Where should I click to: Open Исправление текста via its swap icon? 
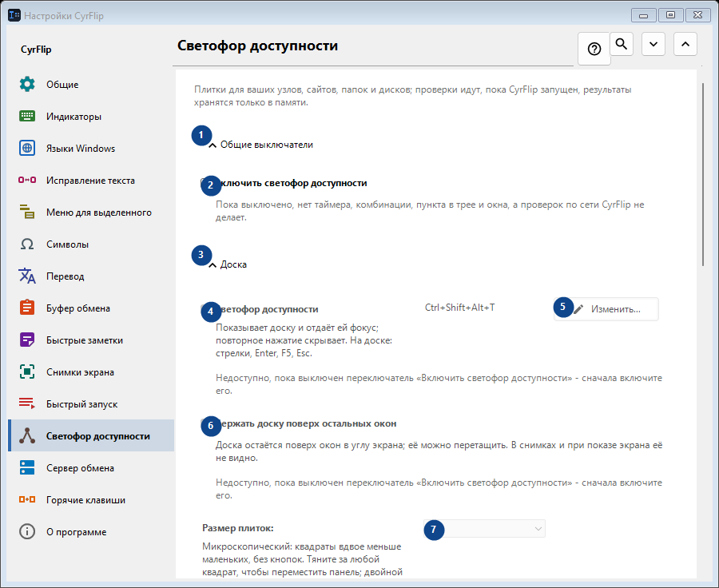(x=27, y=181)
